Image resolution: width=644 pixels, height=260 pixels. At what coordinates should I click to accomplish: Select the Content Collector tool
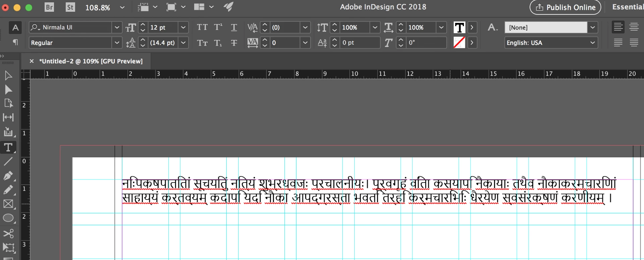(8, 132)
